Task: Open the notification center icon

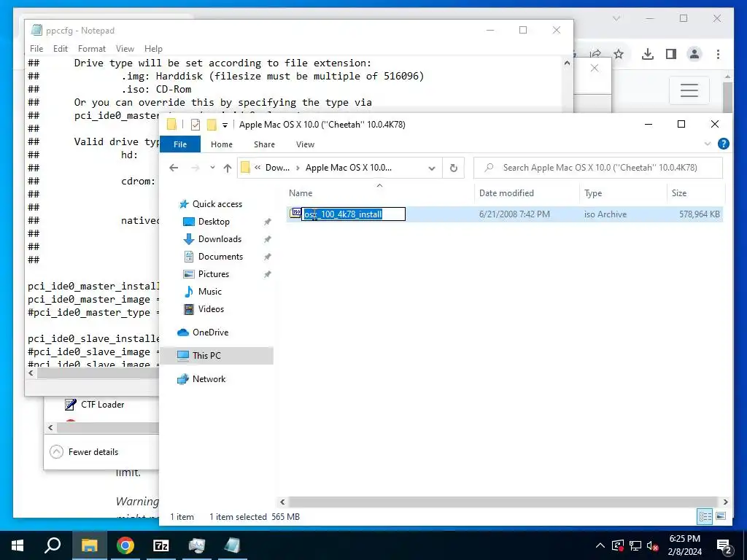Action: [x=724, y=546]
